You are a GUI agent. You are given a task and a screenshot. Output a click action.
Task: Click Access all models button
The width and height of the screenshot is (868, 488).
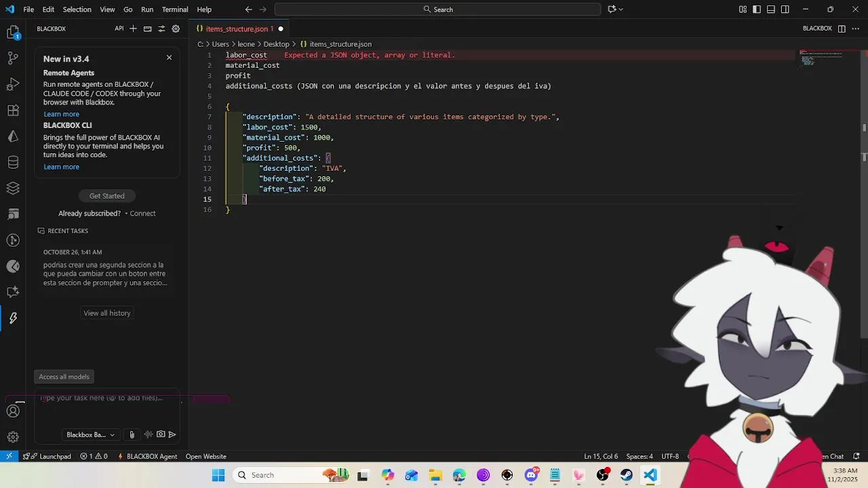pos(64,377)
